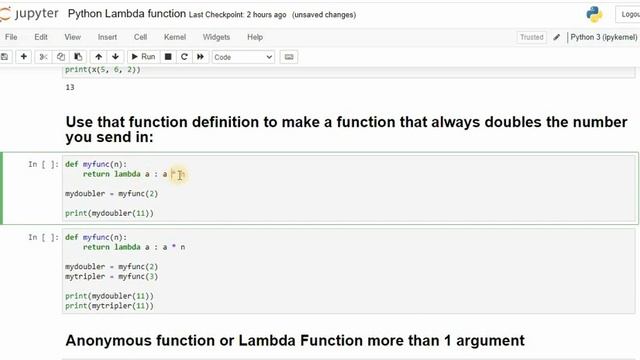This screenshot has height=360, width=640.
Task: Open the Kernel menu
Action: pyautogui.click(x=175, y=37)
